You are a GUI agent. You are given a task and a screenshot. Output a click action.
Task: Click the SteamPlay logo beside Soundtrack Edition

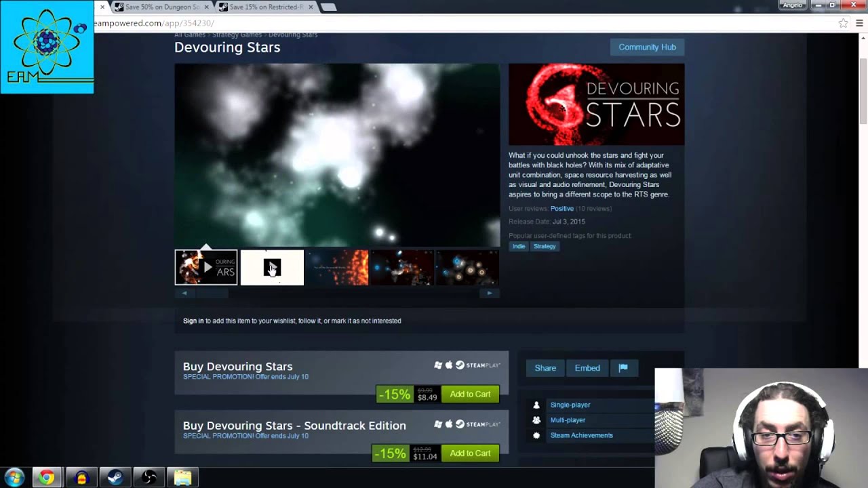pos(477,424)
